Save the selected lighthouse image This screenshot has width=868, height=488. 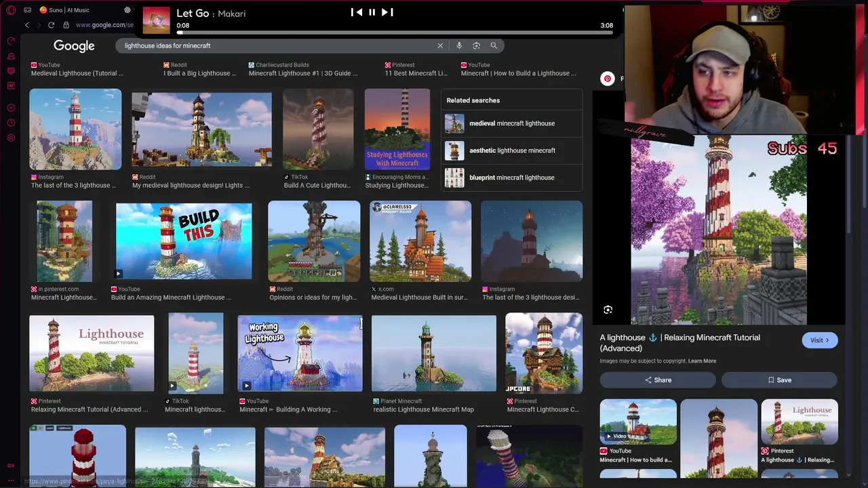pyautogui.click(x=780, y=380)
